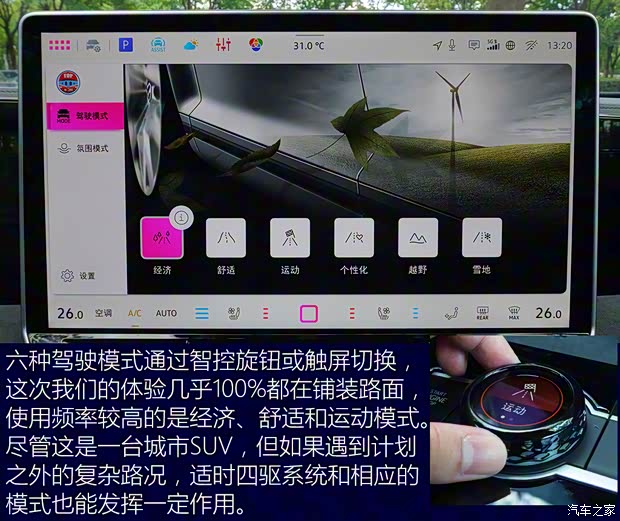Toggle the REAR defrost button
The height and width of the screenshot is (521, 620).
(482, 313)
